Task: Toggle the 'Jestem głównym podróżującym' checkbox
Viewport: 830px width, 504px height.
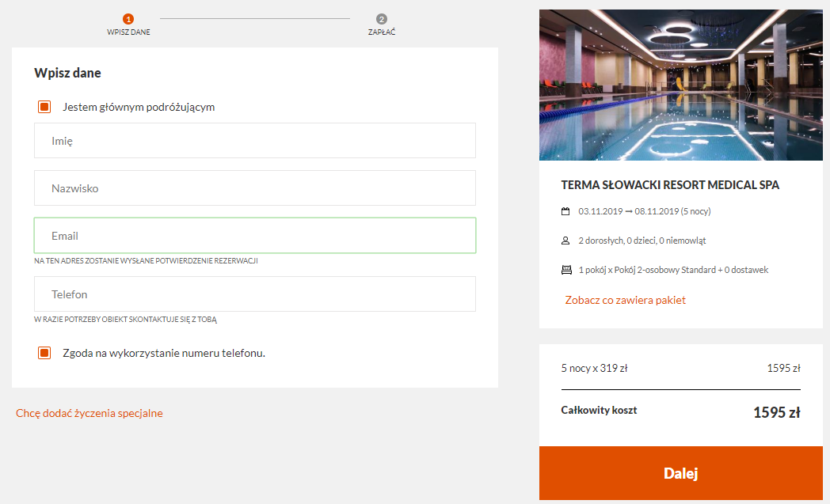Action: [44, 107]
